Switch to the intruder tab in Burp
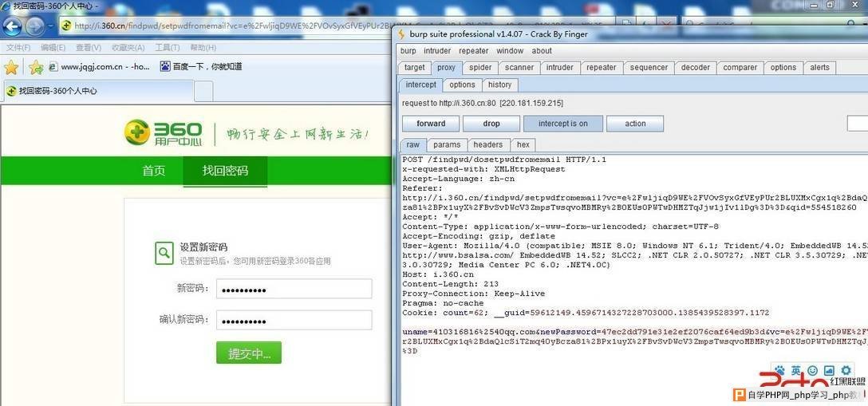This screenshot has height=406, width=868. tap(560, 68)
